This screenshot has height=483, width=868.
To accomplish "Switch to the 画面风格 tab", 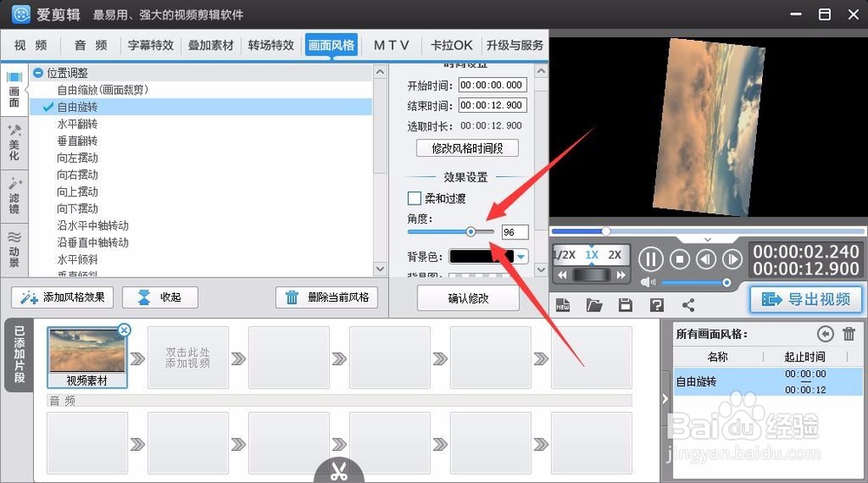I will [331, 45].
